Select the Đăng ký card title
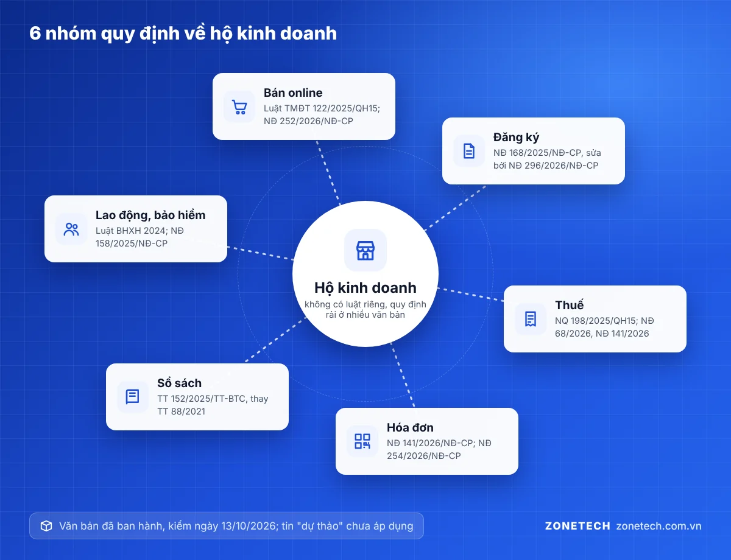This screenshot has width=731, height=560. [516, 138]
